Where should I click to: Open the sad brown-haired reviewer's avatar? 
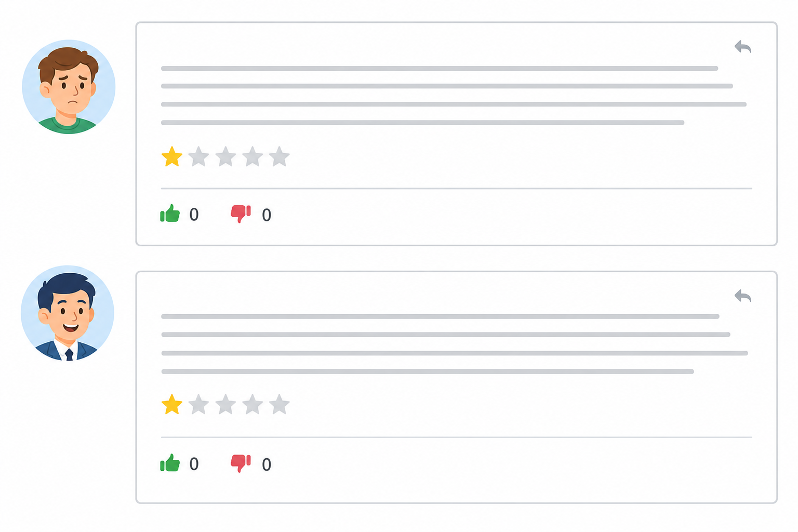point(69,87)
